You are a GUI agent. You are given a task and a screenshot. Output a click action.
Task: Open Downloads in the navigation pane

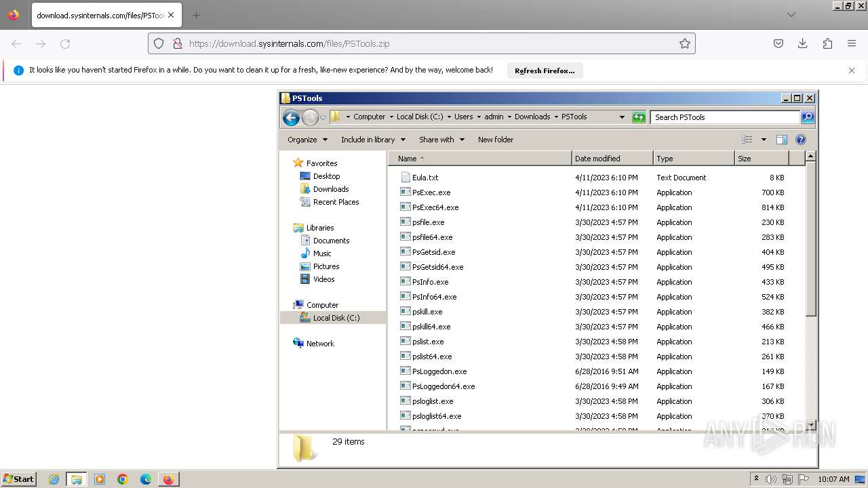click(x=331, y=189)
